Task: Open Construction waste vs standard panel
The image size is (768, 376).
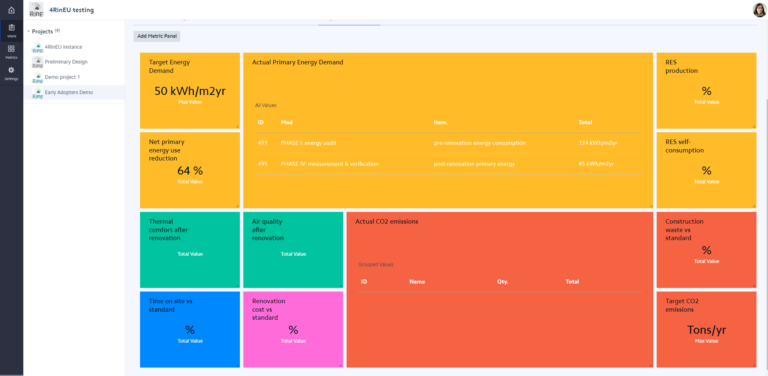Action: (x=706, y=250)
